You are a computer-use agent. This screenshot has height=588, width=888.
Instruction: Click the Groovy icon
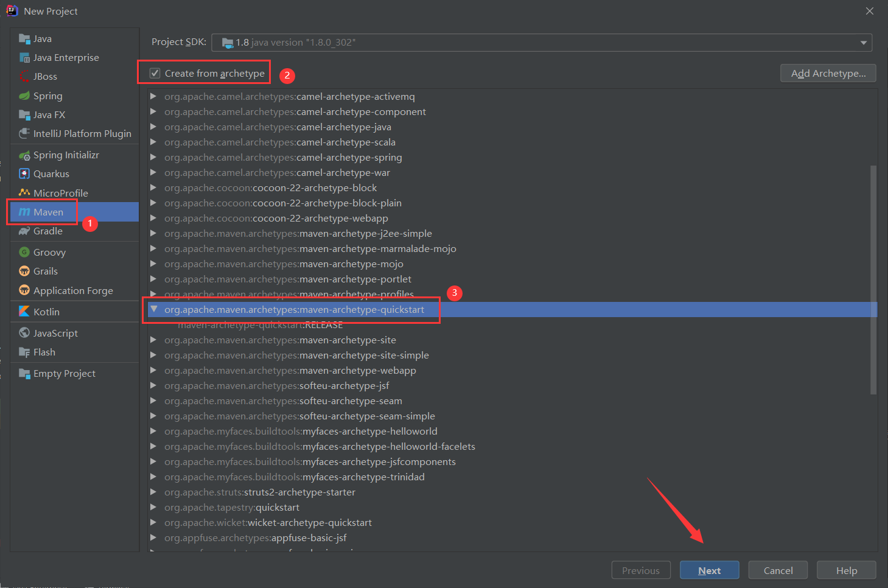pos(24,252)
